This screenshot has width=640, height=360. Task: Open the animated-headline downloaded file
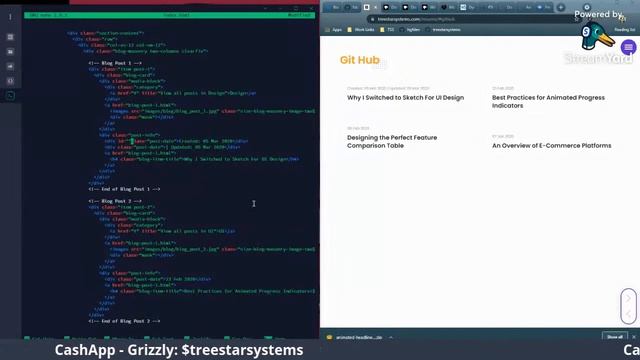click(355, 338)
